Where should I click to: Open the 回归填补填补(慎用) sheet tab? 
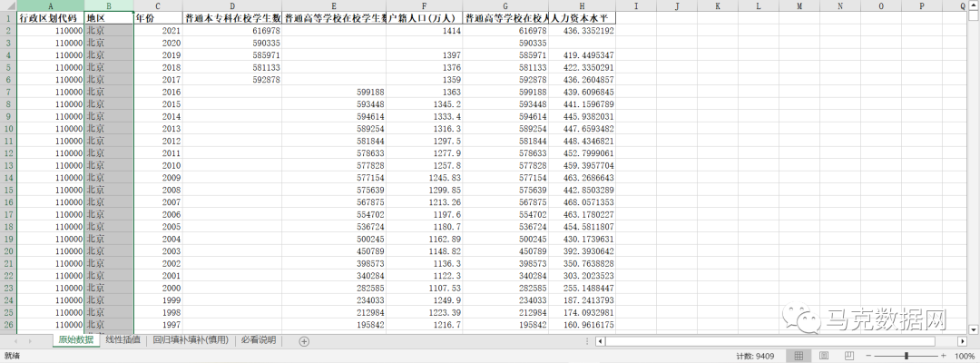(x=191, y=340)
